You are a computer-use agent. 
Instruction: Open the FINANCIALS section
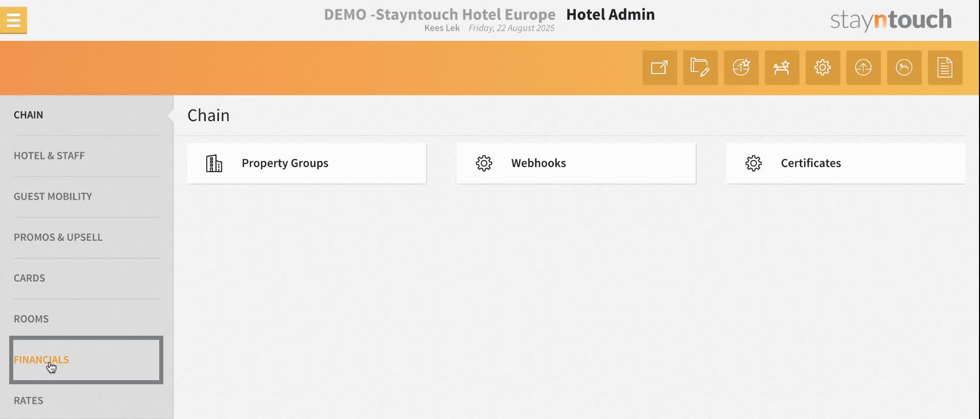point(41,360)
